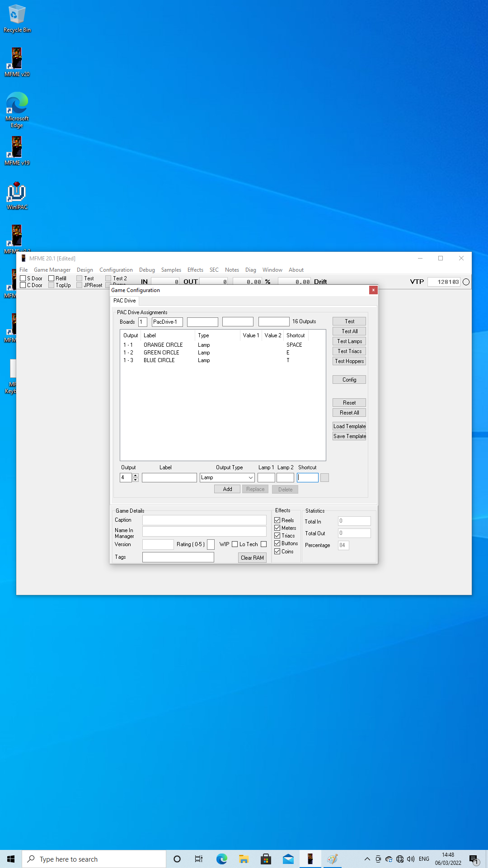This screenshot has height=868, width=488.
Task: Increase the Output number stepper
Action: point(136,476)
